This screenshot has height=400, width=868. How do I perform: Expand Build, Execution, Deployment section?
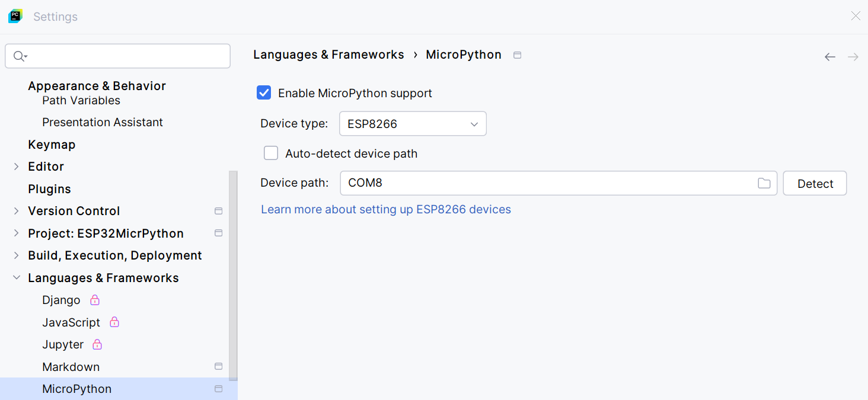(x=17, y=255)
